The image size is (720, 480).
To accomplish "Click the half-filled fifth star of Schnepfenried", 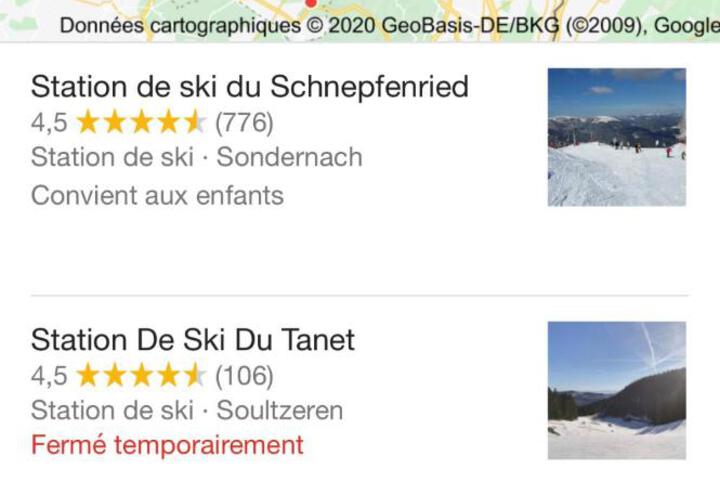I will [195, 122].
